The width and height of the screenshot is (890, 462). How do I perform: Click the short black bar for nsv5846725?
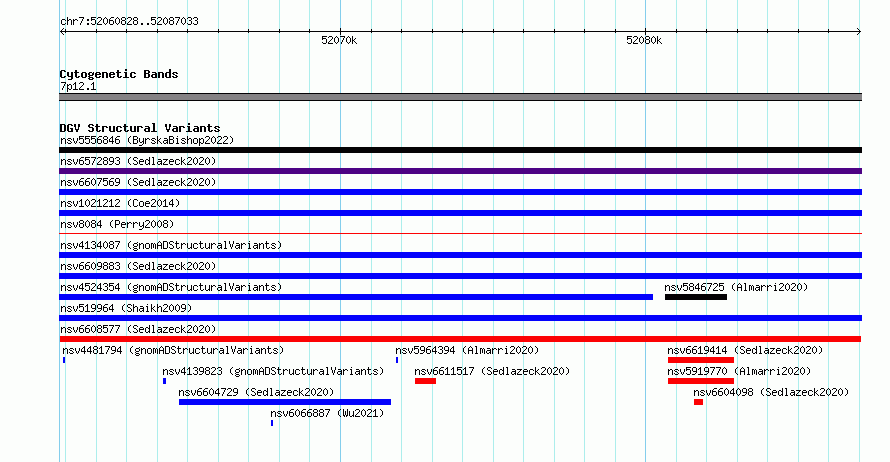pos(696,297)
